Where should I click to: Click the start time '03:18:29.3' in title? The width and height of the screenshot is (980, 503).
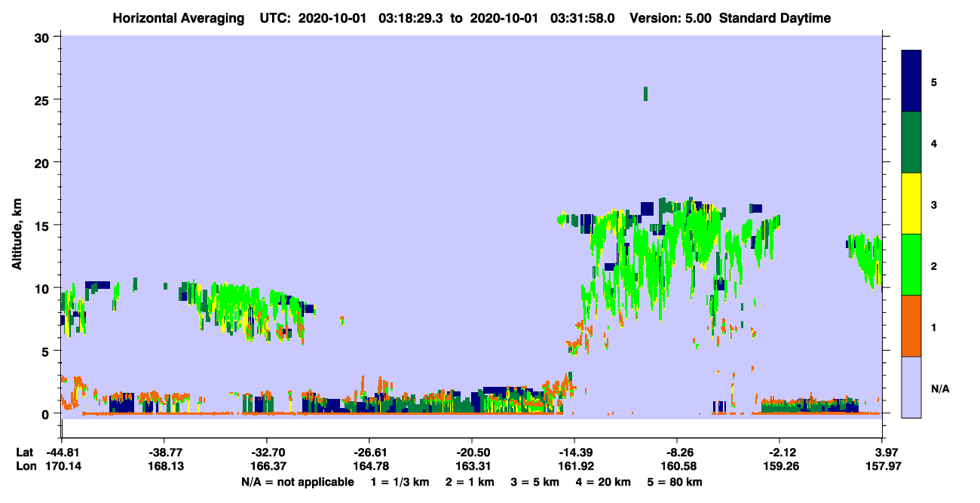[412, 18]
